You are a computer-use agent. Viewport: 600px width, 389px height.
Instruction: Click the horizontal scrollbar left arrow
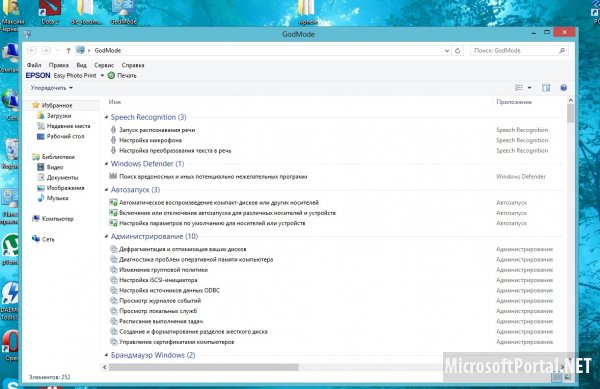[x=104, y=367]
